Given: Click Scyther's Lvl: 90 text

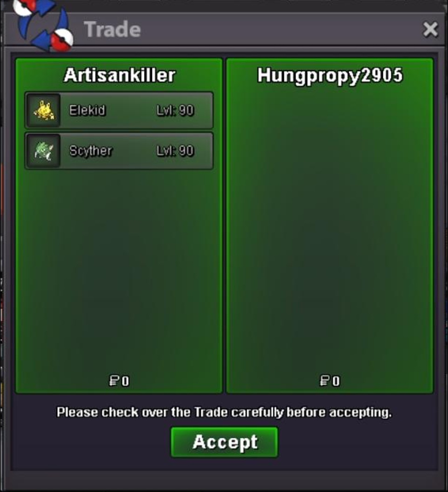Looking at the screenshot, I should tap(176, 151).
